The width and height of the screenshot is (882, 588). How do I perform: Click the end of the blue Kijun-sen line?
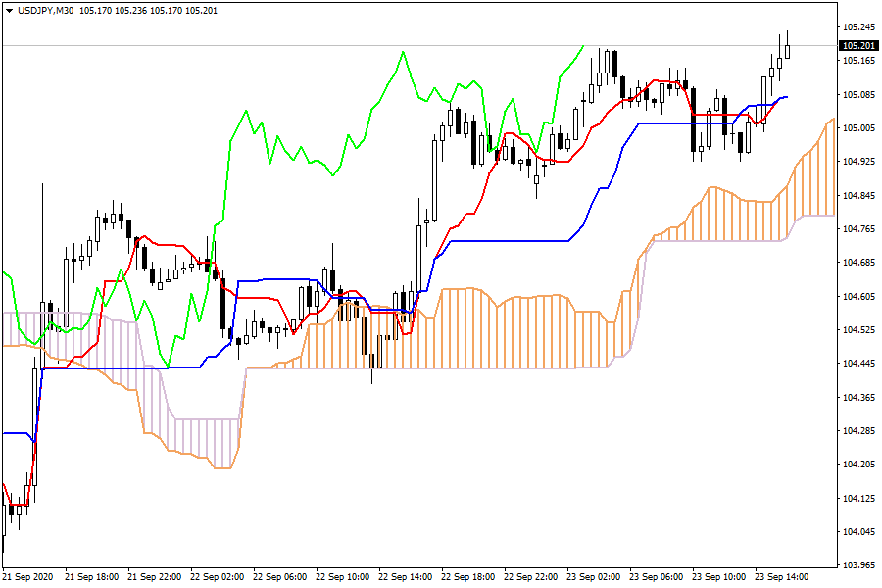click(786, 97)
